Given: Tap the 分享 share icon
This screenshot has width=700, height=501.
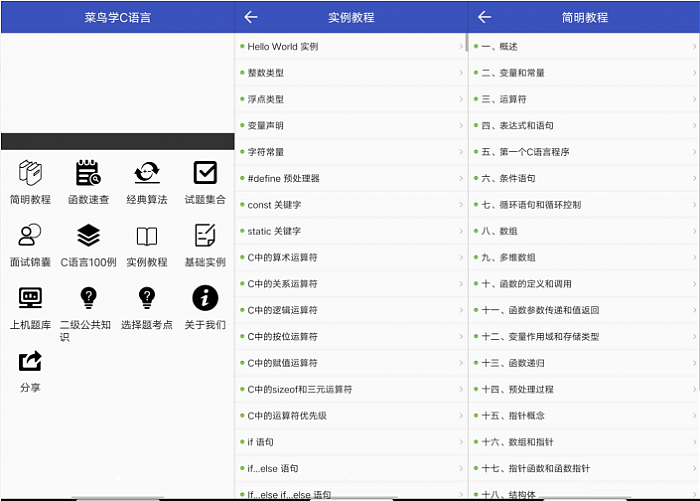Looking at the screenshot, I should [x=30, y=360].
